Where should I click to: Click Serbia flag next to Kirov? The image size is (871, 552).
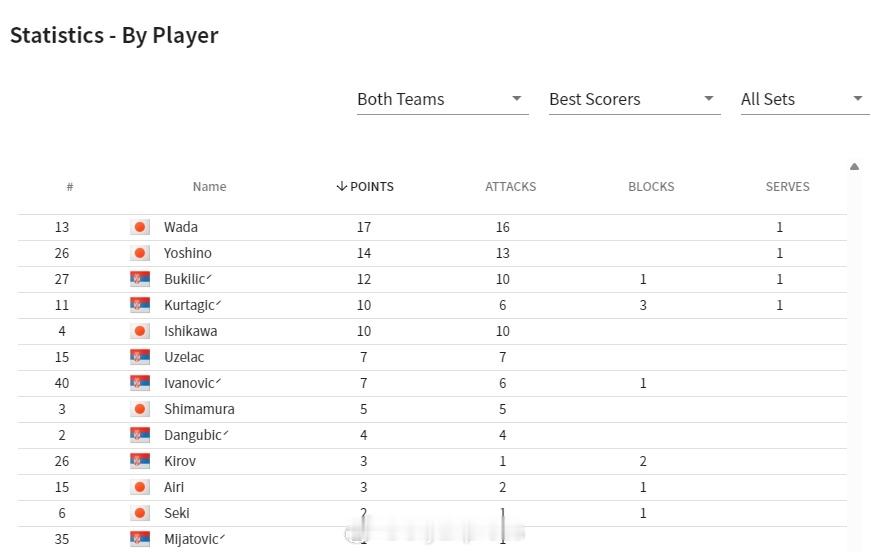[140, 461]
